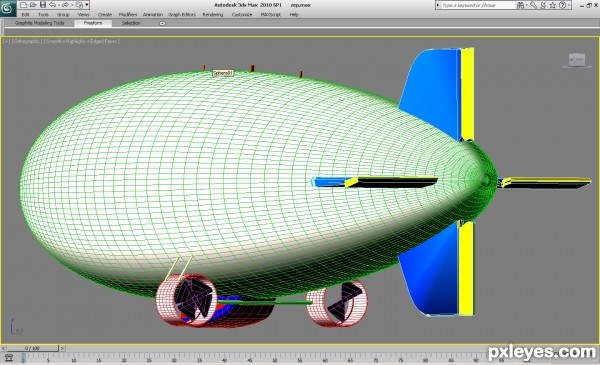Open the Modifiers menu
Screen dimensions: 600x365
point(128,15)
